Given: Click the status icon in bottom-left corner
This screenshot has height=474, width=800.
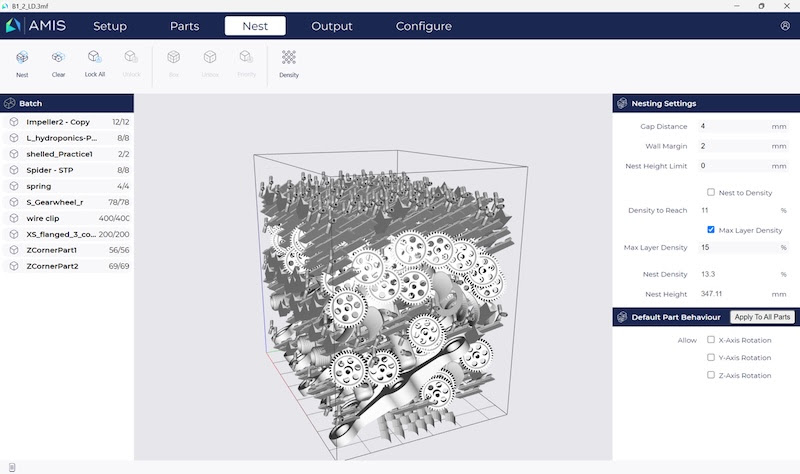Looking at the screenshot, I should point(12,466).
